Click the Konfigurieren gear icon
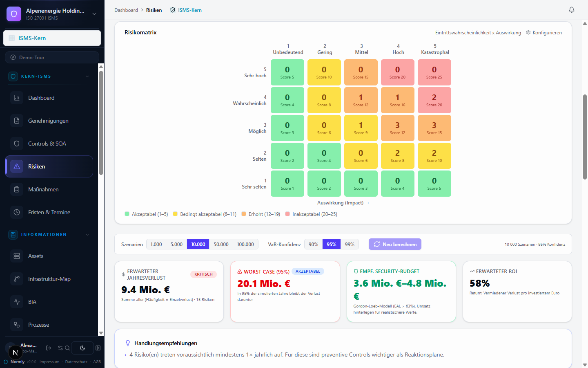 528,32
